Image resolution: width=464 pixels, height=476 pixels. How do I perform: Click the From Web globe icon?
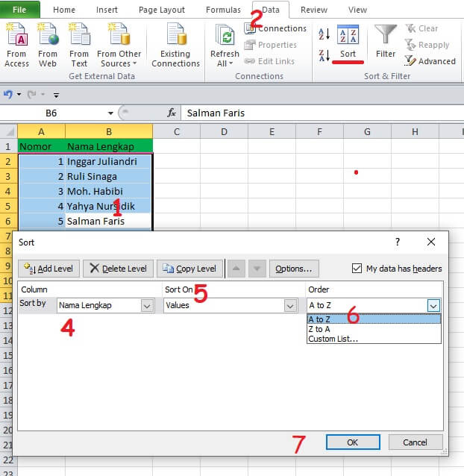(x=48, y=34)
